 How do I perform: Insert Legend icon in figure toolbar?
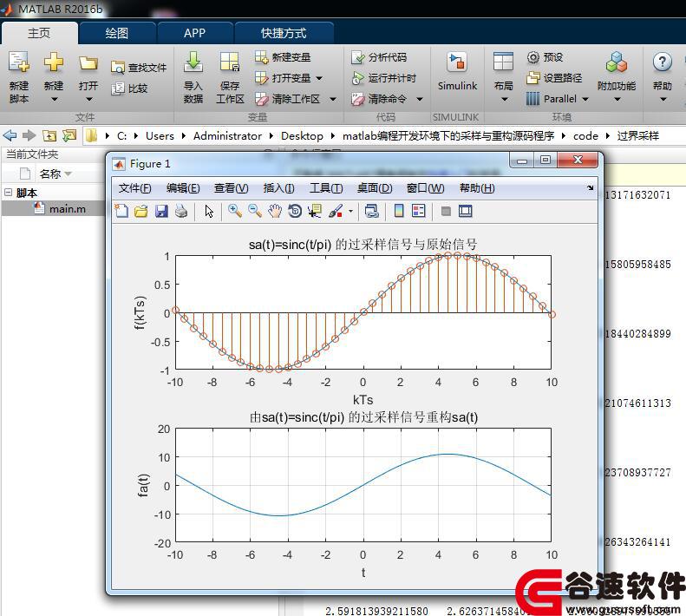point(418,211)
